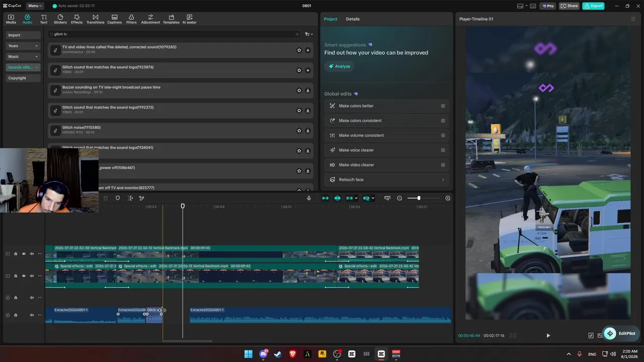
Task: Click the Export button
Action: (x=593, y=6)
